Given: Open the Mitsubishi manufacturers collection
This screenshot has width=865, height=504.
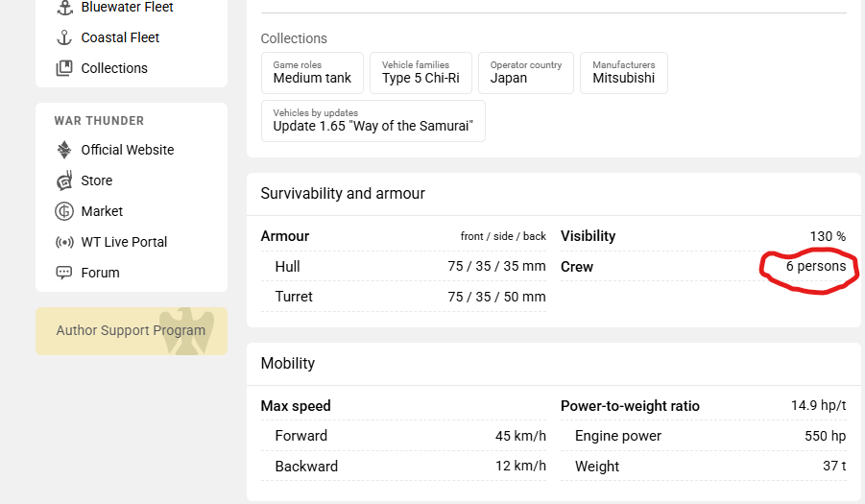Looking at the screenshot, I should (623, 73).
